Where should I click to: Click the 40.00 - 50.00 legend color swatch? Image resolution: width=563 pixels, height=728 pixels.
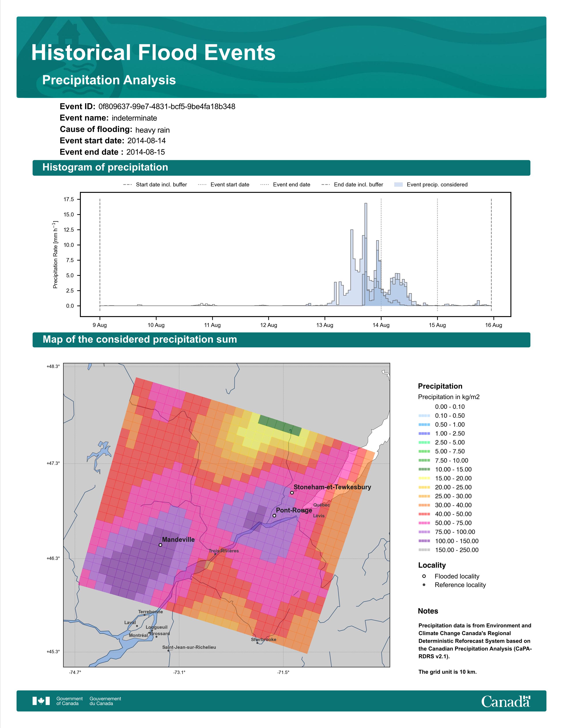coord(424,514)
